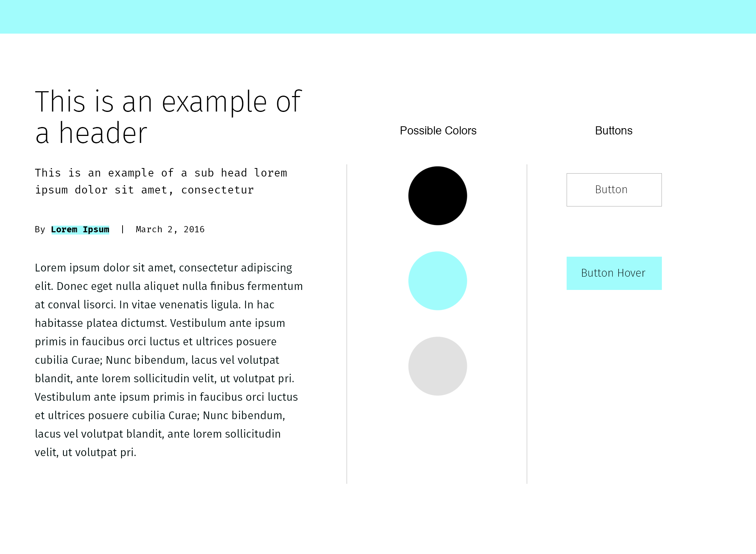Click the March 2, 2016 date
This screenshot has height=554, width=756.
[x=170, y=229]
